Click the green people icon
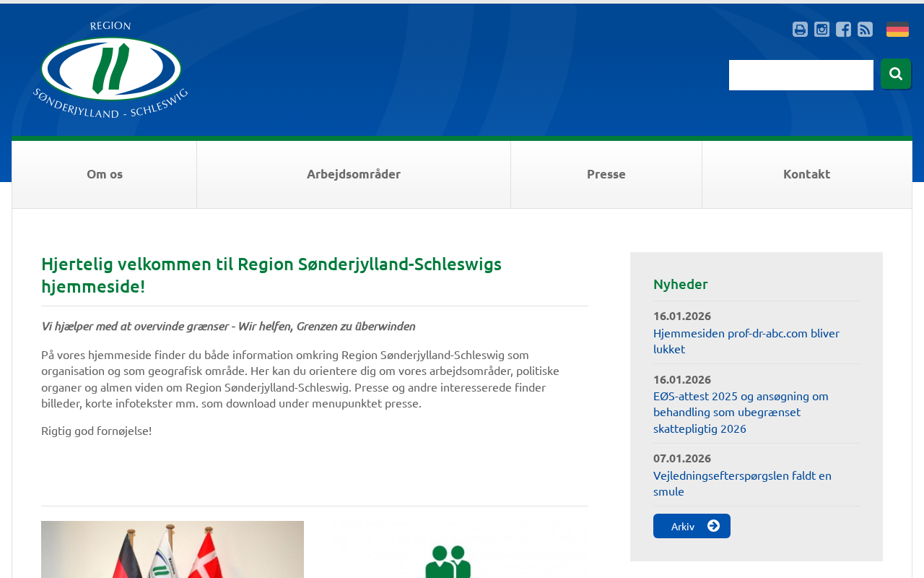 (448, 561)
